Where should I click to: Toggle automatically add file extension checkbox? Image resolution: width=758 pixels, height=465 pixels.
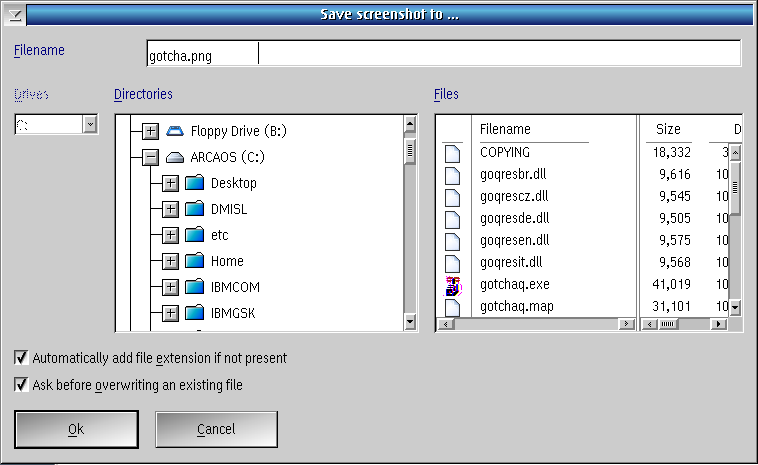pos(21,357)
